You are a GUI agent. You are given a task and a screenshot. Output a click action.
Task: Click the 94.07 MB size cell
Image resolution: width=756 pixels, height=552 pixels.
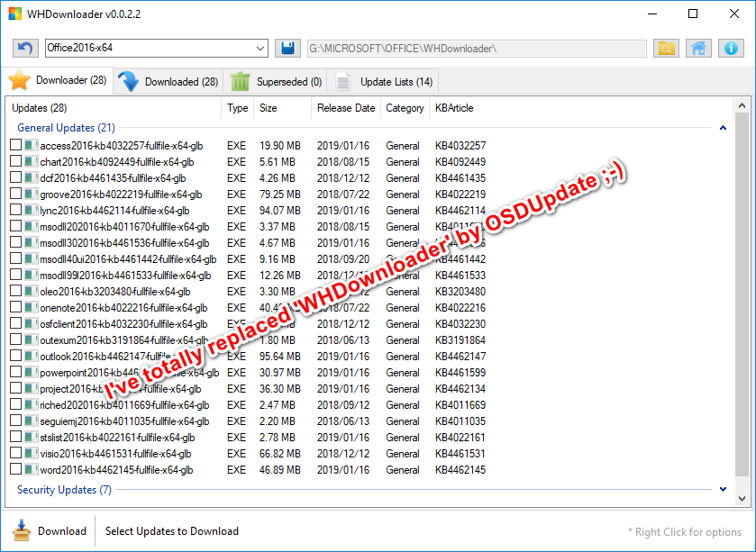tap(279, 211)
